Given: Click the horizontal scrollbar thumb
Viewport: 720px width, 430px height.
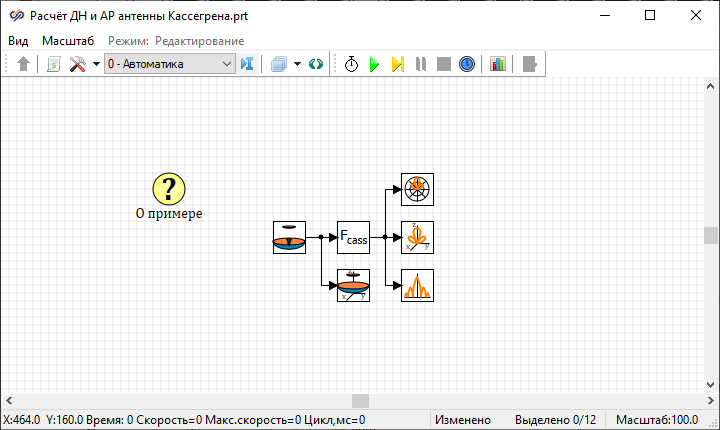Looking at the screenshot, I should (360, 401).
